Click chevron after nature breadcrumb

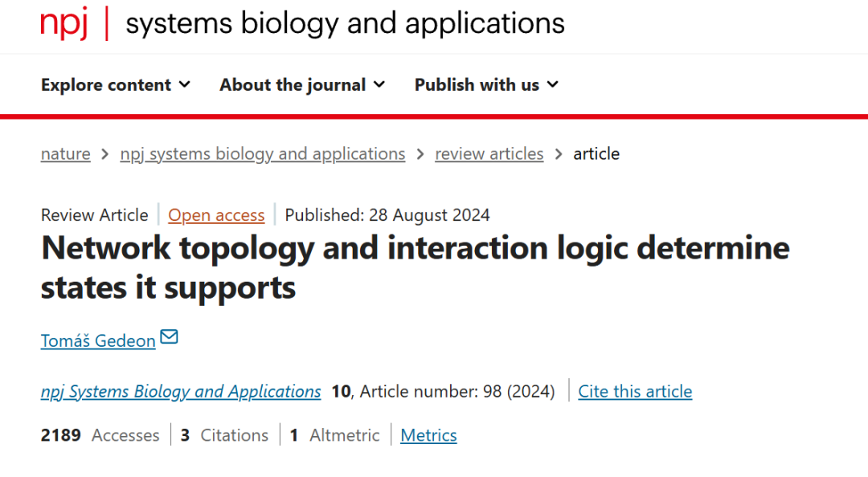(105, 154)
